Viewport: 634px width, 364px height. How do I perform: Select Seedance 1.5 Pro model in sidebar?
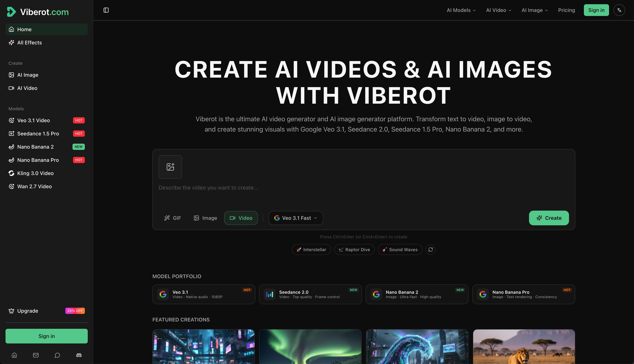click(46, 134)
